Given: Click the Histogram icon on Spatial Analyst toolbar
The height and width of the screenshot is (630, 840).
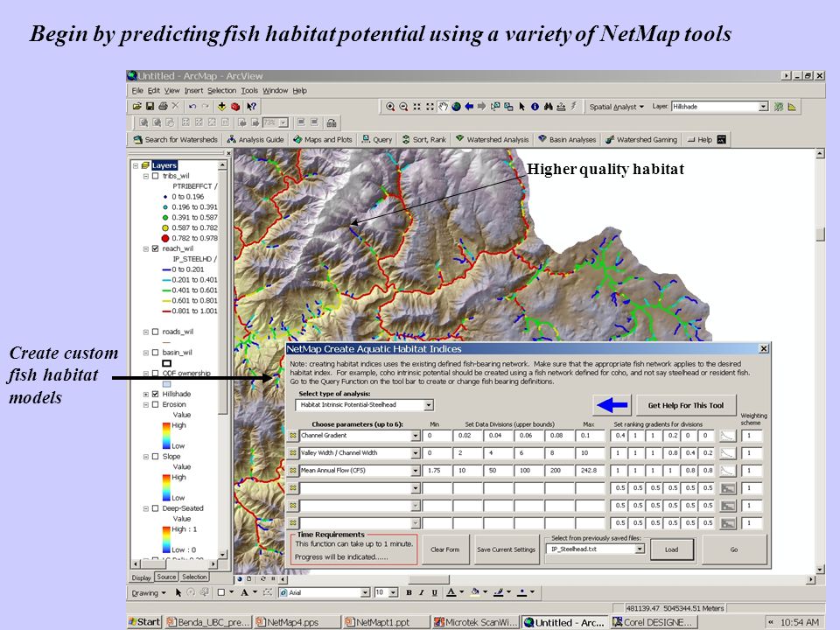Looking at the screenshot, I should [792, 107].
